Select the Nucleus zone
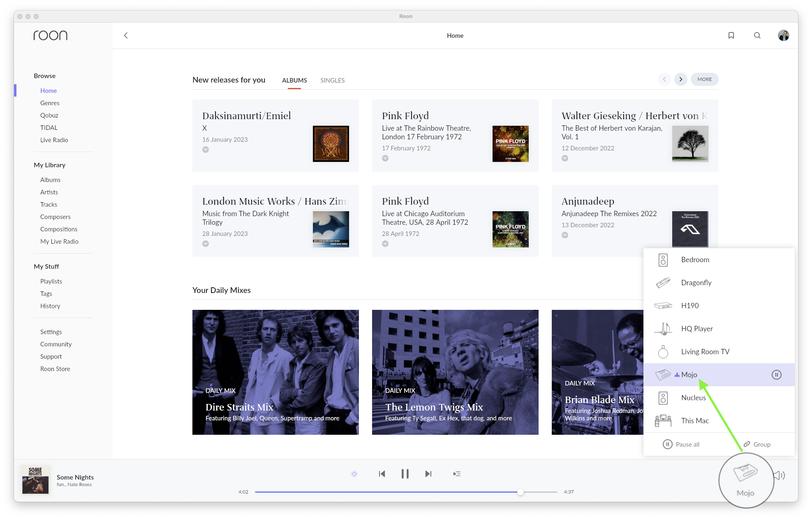Image resolution: width=812 pixels, height=519 pixels. coord(719,398)
